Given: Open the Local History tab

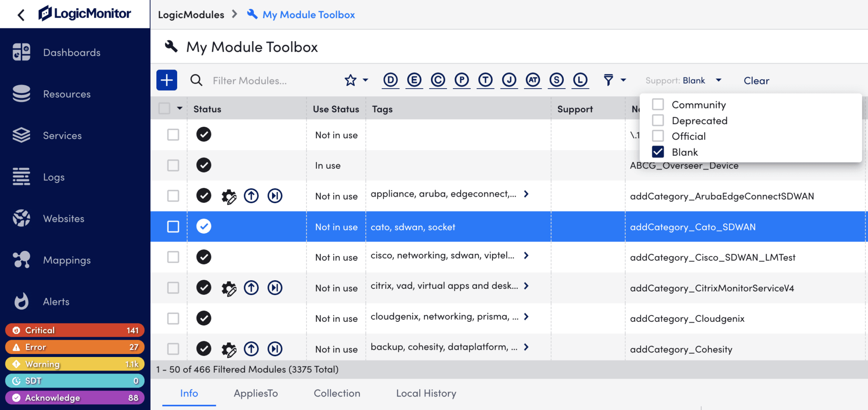Looking at the screenshot, I should click(x=426, y=393).
